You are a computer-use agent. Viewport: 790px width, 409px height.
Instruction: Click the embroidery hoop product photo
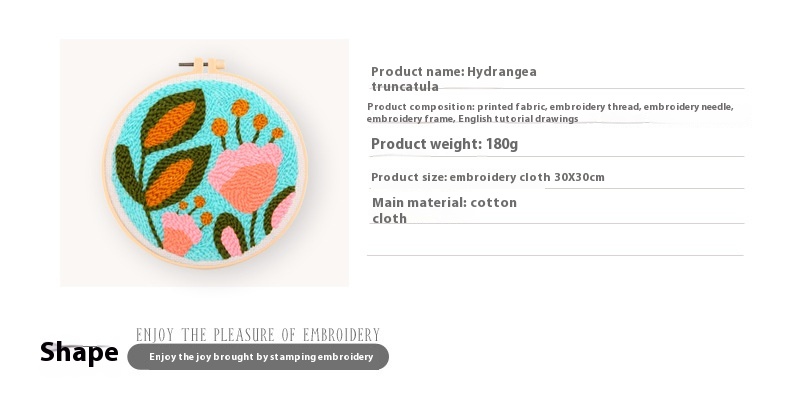click(204, 162)
